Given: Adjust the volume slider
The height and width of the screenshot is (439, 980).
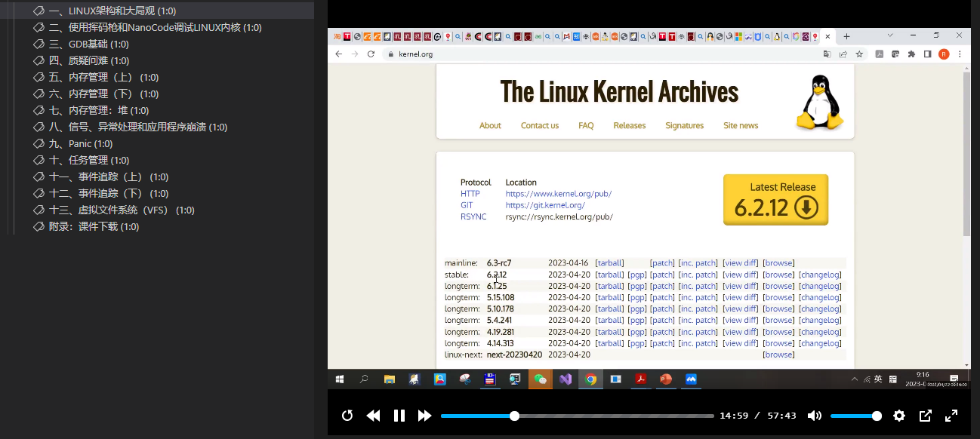Looking at the screenshot, I should [x=855, y=416].
